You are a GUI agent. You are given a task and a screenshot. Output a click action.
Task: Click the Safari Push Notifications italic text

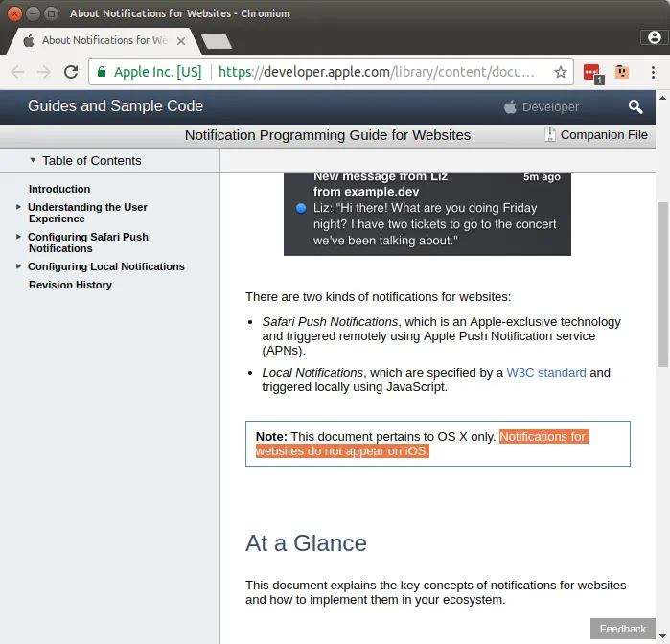(x=330, y=321)
